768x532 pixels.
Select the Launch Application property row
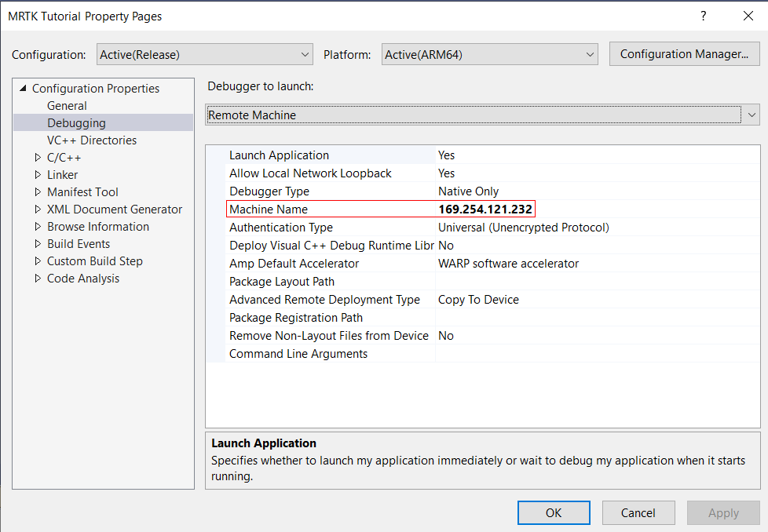click(330, 155)
